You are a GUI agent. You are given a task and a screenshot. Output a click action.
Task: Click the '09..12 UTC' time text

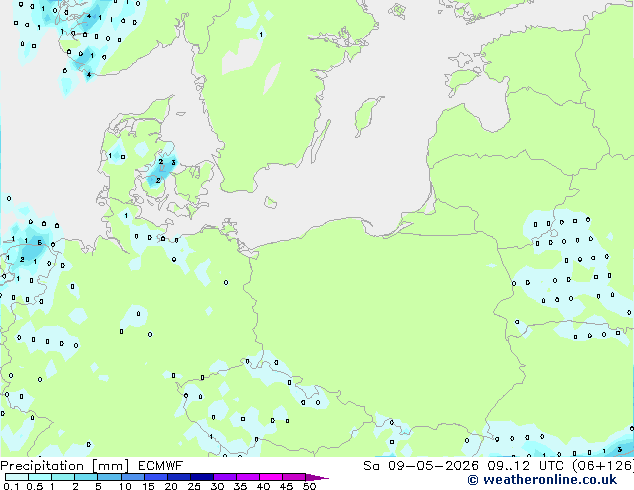click(526, 466)
